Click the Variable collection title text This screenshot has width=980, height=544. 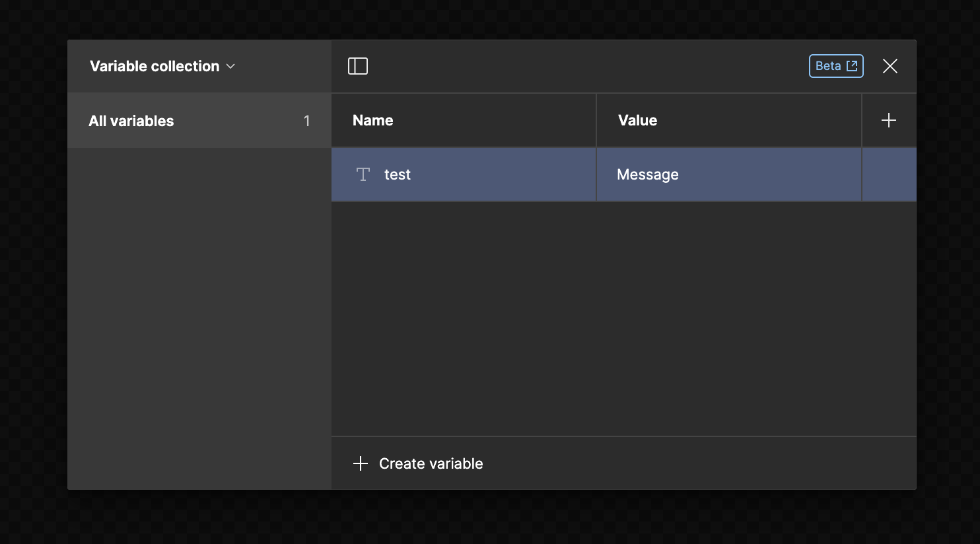pyautogui.click(x=154, y=65)
